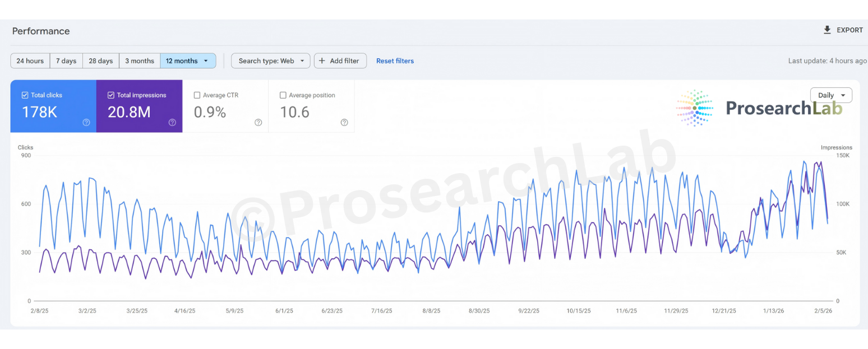Expand the 12 months date range selector
The image size is (868, 349).
tap(188, 61)
